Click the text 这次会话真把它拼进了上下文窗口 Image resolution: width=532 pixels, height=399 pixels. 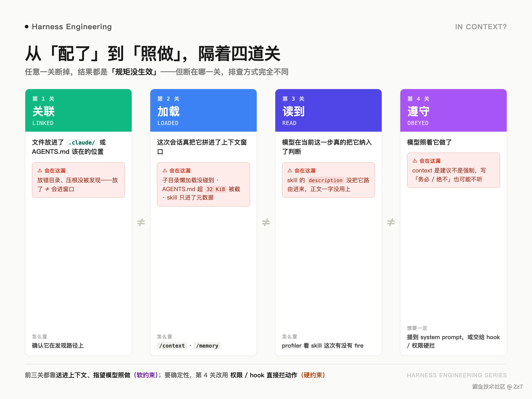click(x=202, y=147)
